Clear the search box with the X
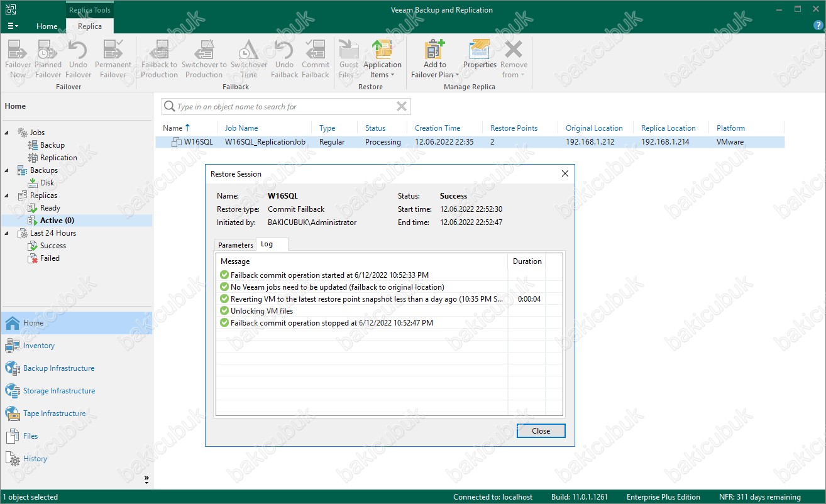The width and height of the screenshot is (826, 504). tap(402, 107)
